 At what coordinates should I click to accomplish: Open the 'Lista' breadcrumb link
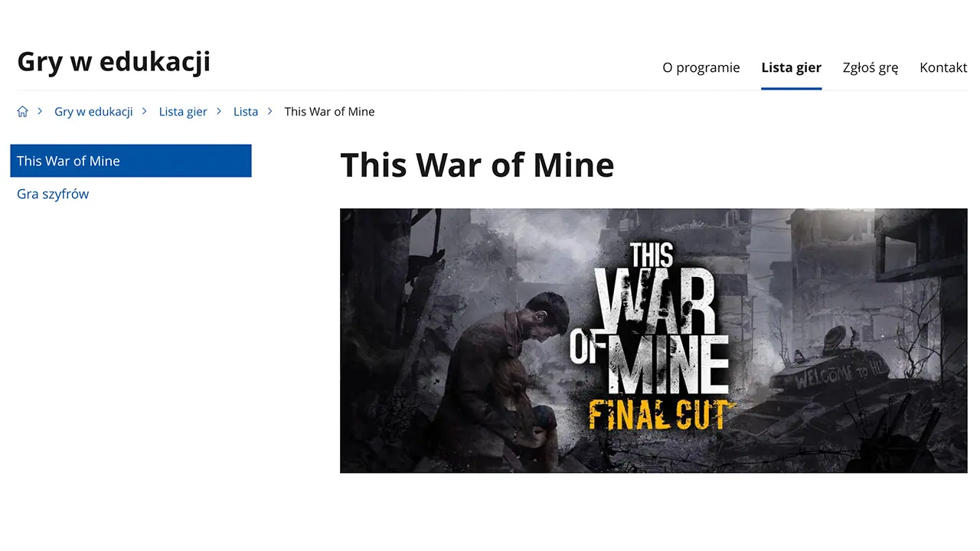[245, 112]
